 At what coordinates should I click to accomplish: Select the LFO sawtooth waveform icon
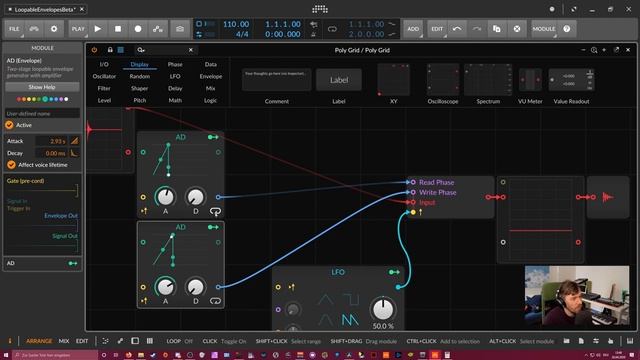(350, 320)
